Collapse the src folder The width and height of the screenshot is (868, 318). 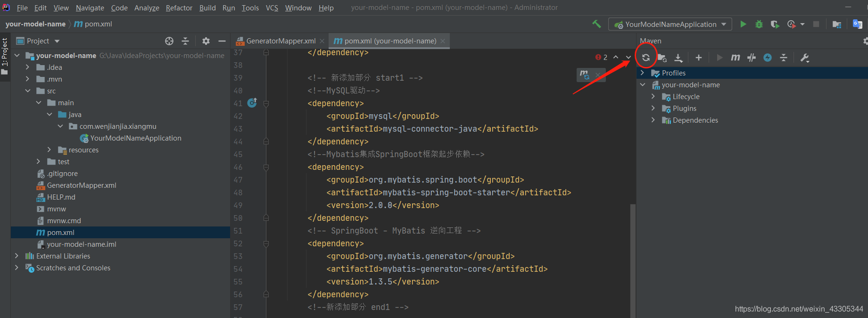pyautogui.click(x=28, y=91)
